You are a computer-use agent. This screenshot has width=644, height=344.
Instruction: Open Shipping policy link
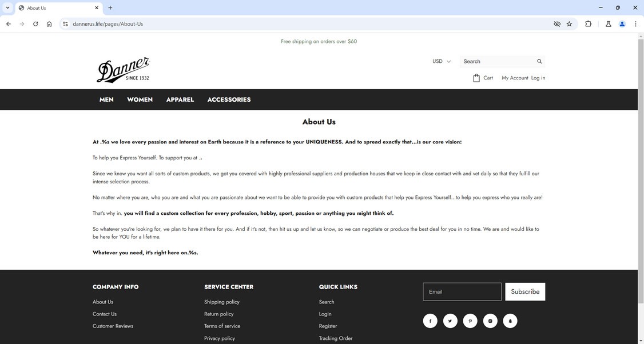tap(222, 302)
